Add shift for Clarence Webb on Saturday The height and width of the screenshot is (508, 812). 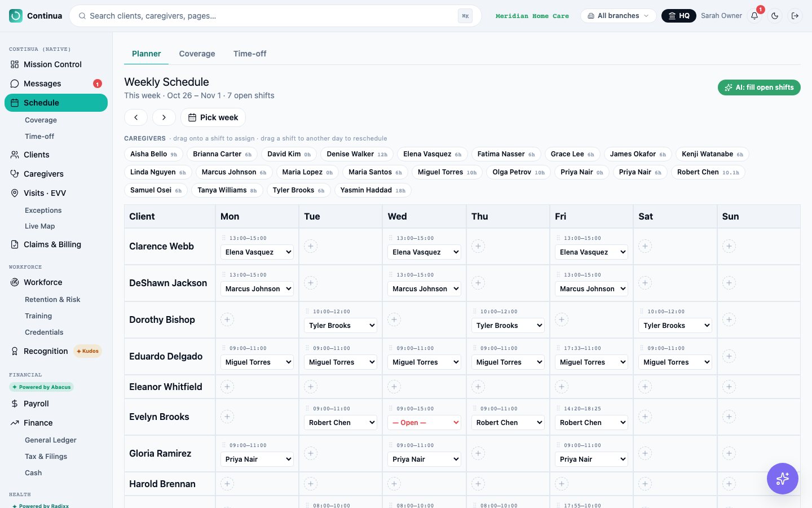[x=645, y=246]
